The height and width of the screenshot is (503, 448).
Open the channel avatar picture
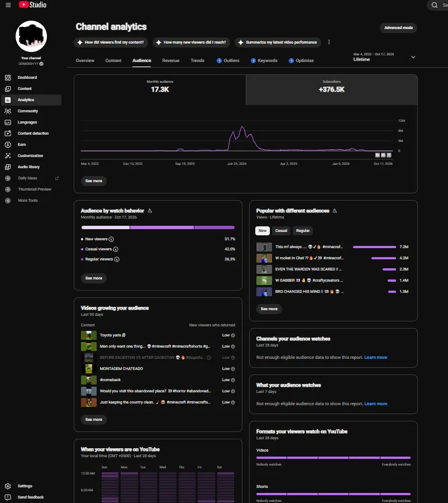[31, 36]
